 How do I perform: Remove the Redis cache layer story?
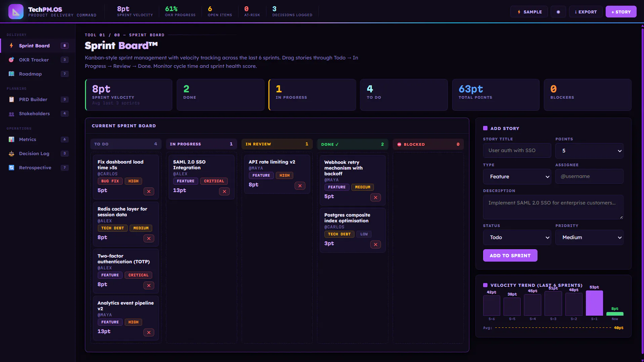[149, 238]
